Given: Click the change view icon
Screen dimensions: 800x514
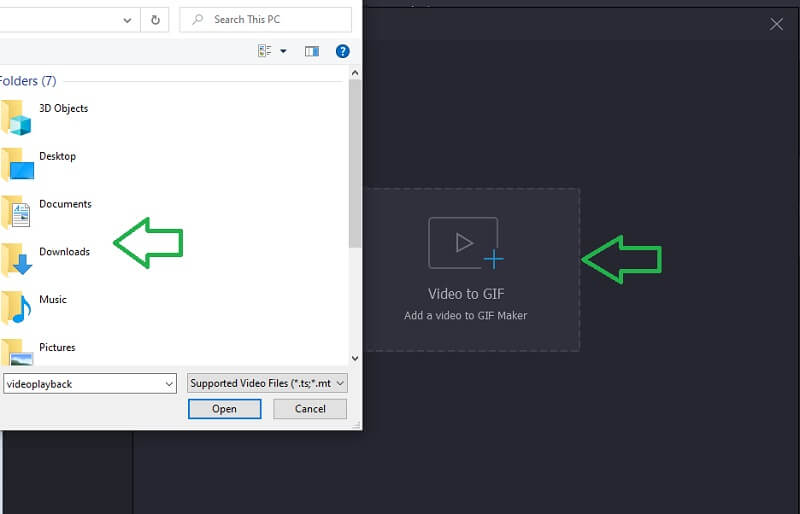Looking at the screenshot, I should pos(264,51).
